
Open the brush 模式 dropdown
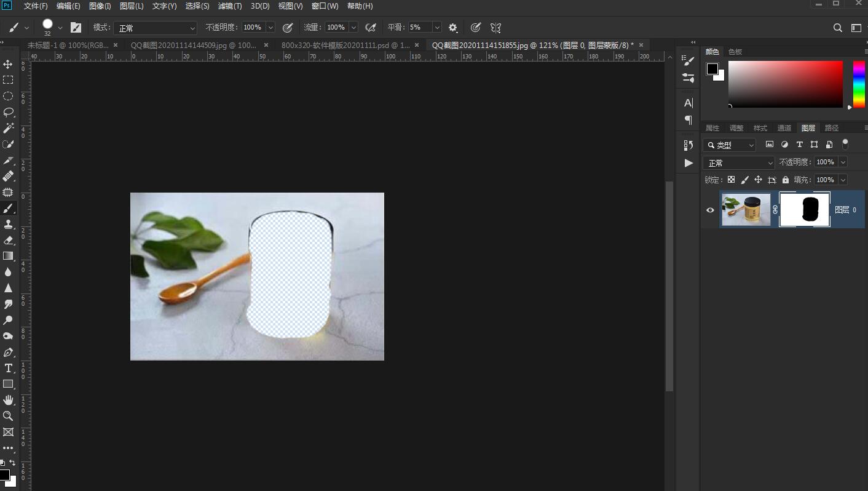coord(155,28)
